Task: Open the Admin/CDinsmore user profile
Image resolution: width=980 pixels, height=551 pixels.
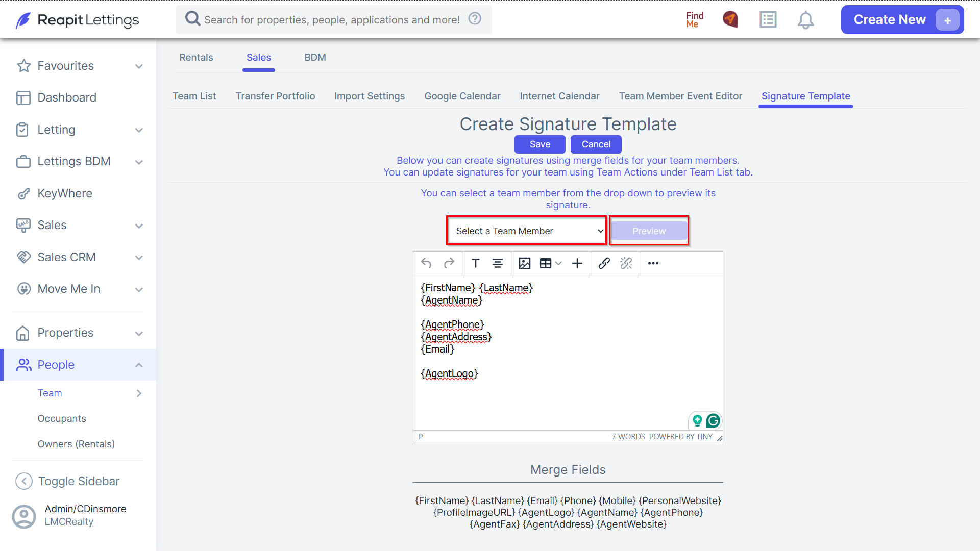Action: tap(69, 515)
